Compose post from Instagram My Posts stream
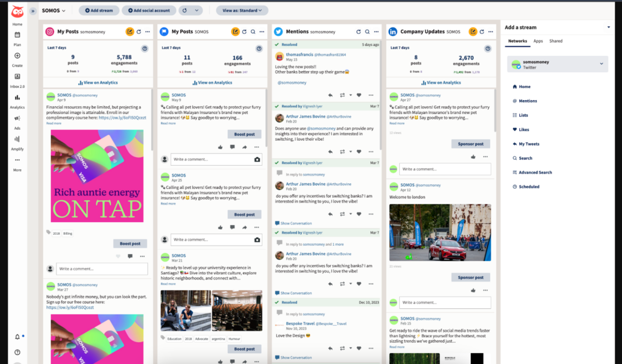622x364 pixels. [x=130, y=32]
